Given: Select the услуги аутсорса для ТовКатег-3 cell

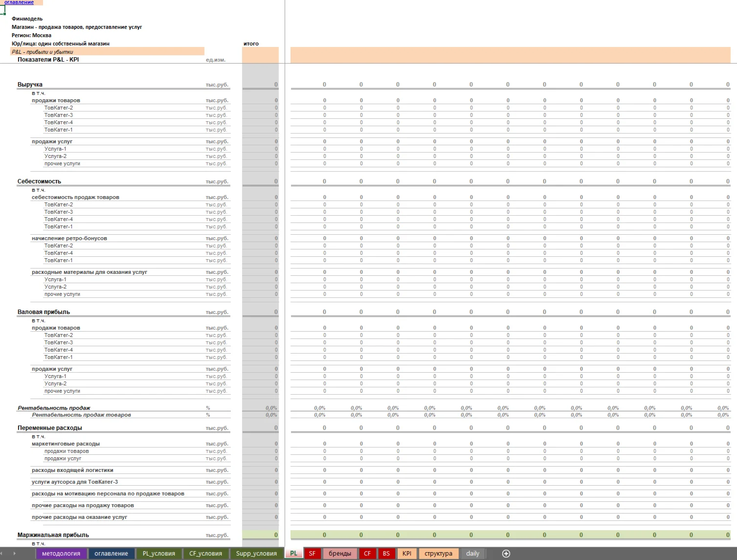Looking at the screenshot, I should (75, 482).
